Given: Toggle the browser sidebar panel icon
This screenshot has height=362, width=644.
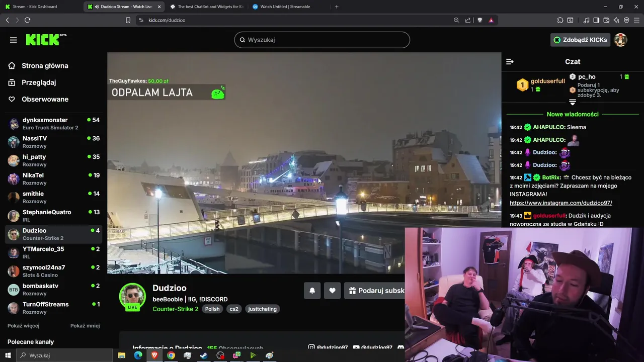Looking at the screenshot, I should (596, 20).
